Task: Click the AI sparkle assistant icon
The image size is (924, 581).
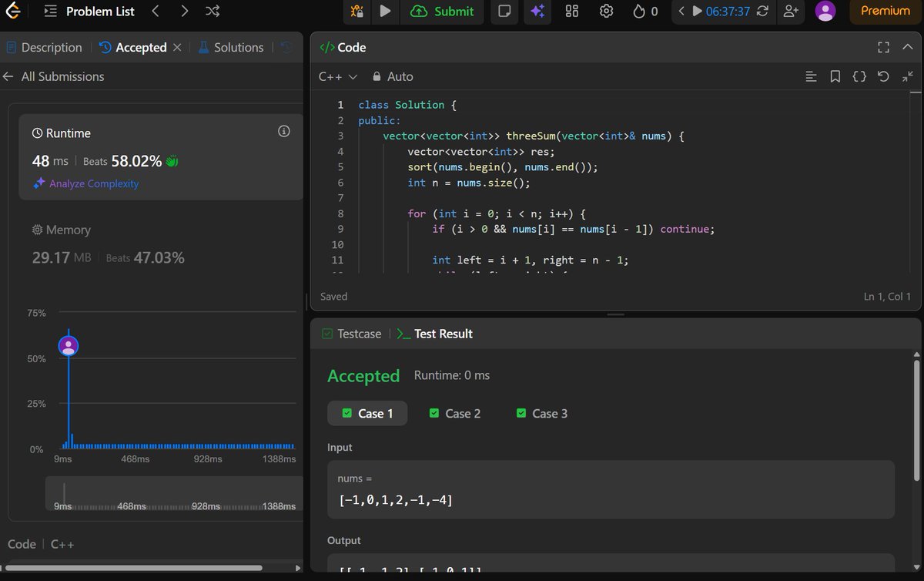Action: point(537,11)
